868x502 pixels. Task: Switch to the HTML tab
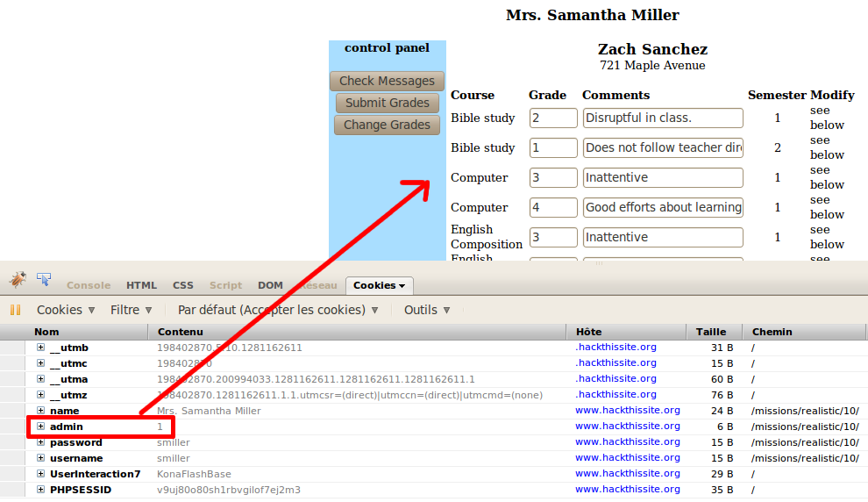click(141, 285)
